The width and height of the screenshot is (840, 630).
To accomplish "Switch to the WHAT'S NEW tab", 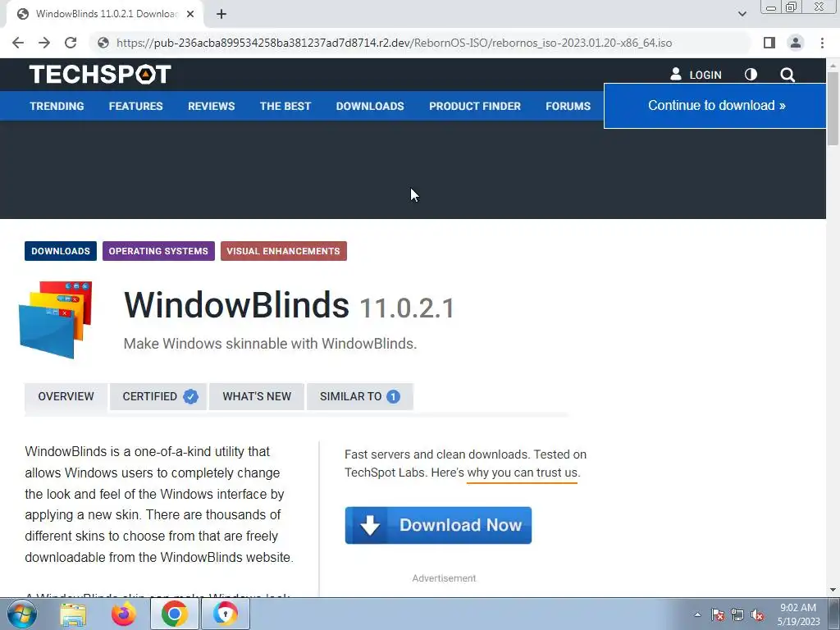I will pyautogui.click(x=257, y=396).
